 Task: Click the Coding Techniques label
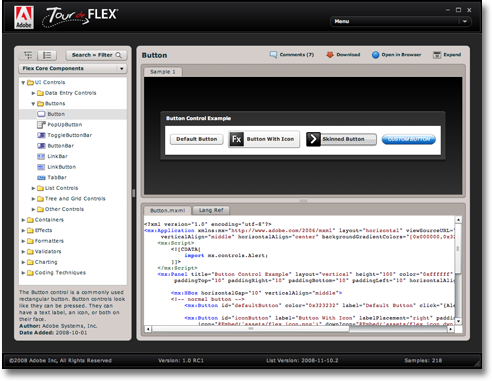pos(60,273)
